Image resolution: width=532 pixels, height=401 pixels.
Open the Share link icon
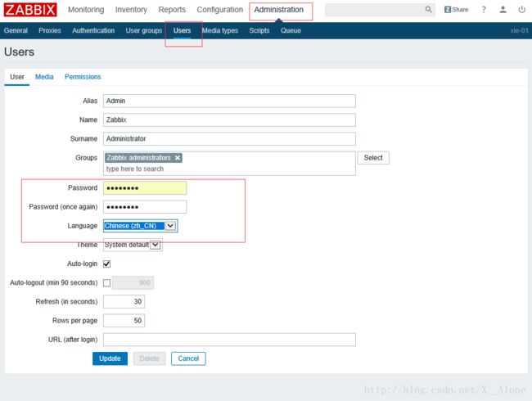(x=457, y=10)
